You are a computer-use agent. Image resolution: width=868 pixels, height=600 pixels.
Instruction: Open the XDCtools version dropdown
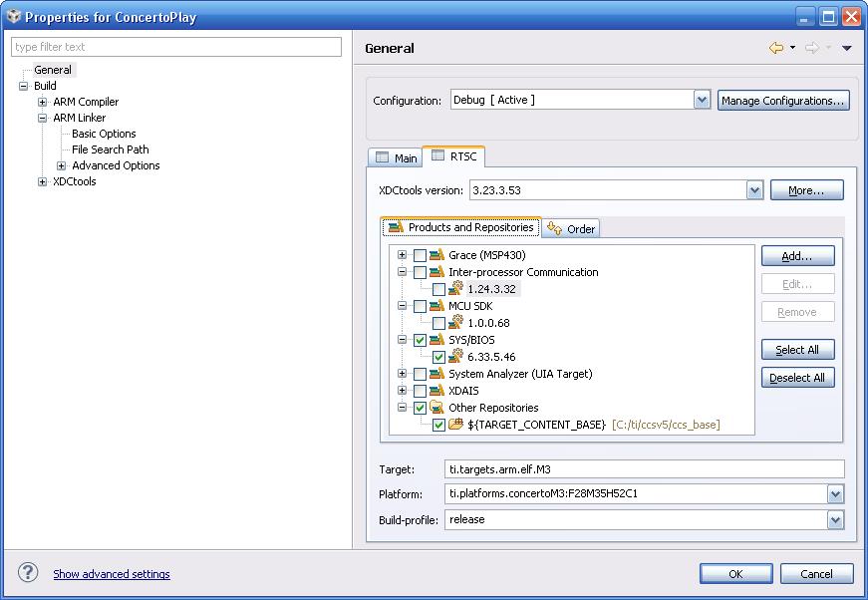pyautogui.click(x=755, y=189)
